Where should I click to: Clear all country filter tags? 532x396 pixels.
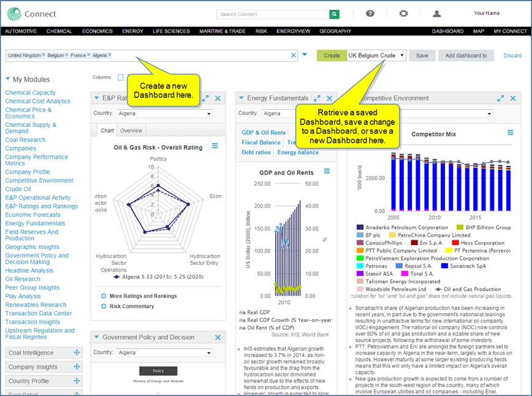pyautogui.click(x=294, y=55)
